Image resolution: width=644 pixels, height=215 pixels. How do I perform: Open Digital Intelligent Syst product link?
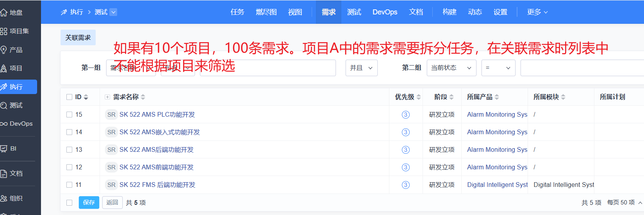pos(497,185)
